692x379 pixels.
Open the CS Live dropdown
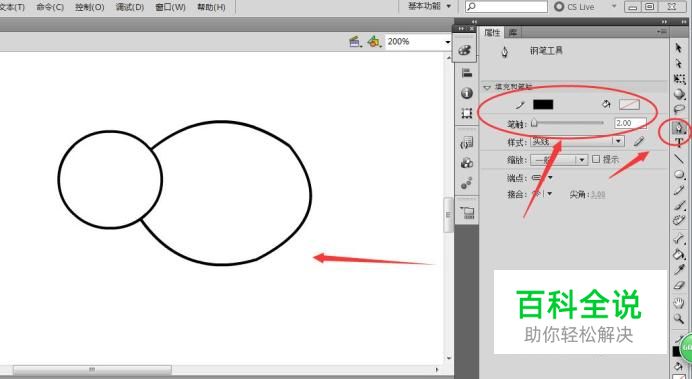613,6
